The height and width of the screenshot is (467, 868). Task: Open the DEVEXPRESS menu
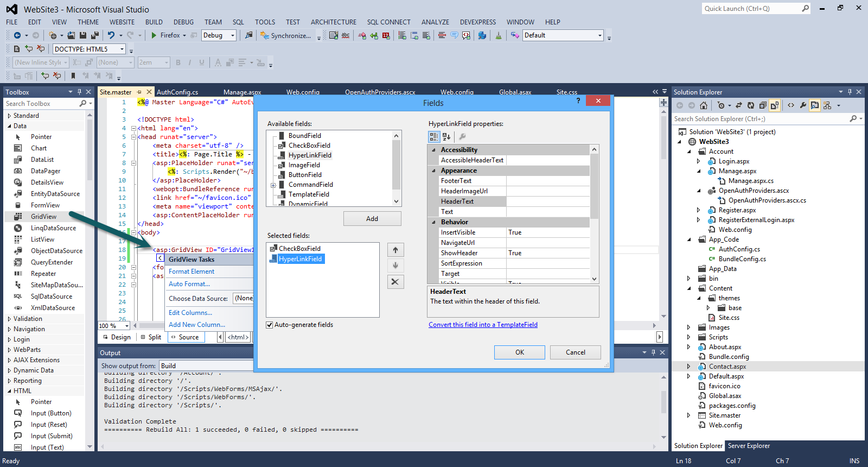point(478,22)
